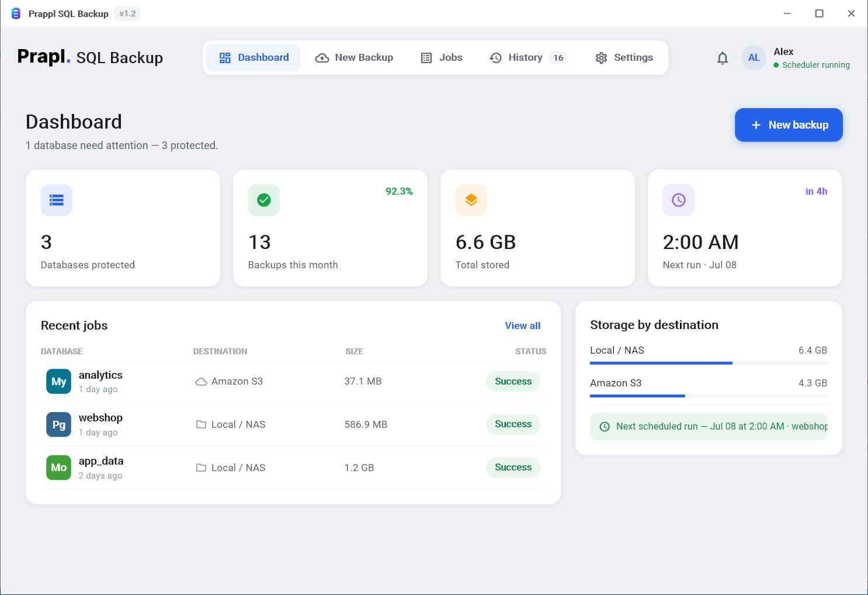Click the Prapl. SQL Backup header logo
This screenshot has height=595, width=868.
point(90,57)
